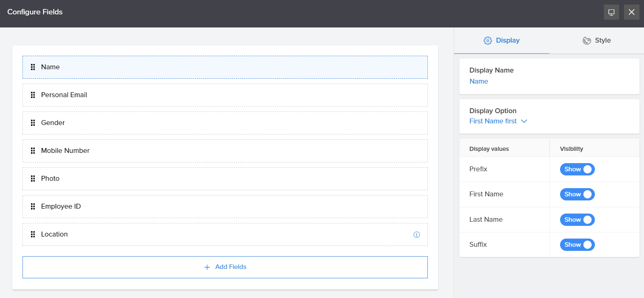Click the drag handle beside Photo
The image size is (644, 298).
[33, 179]
